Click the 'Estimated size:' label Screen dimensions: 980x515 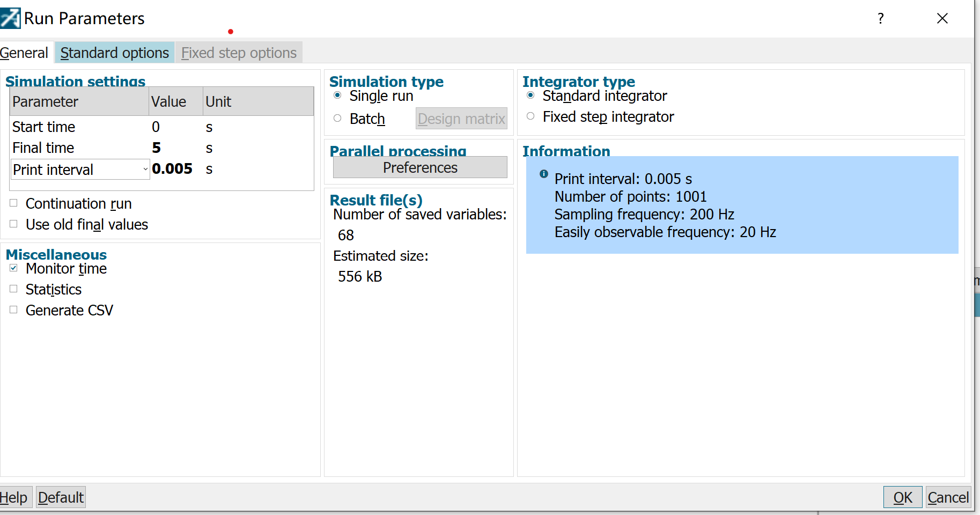pos(381,256)
